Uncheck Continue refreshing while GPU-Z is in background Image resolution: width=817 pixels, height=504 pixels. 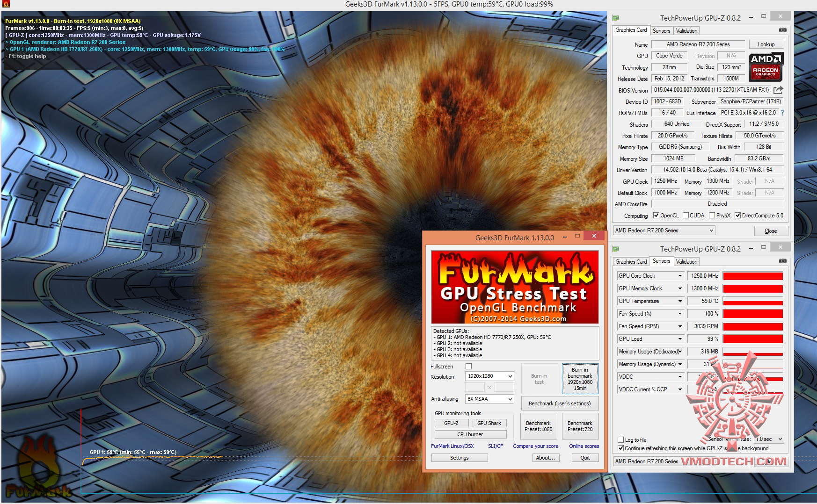(x=620, y=448)
